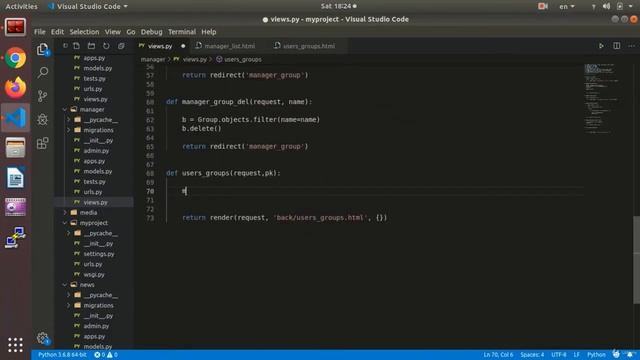The height and width of the screenshot is (360, 640).
Task: Click Activities in the top panel
Action: (21, 7)
